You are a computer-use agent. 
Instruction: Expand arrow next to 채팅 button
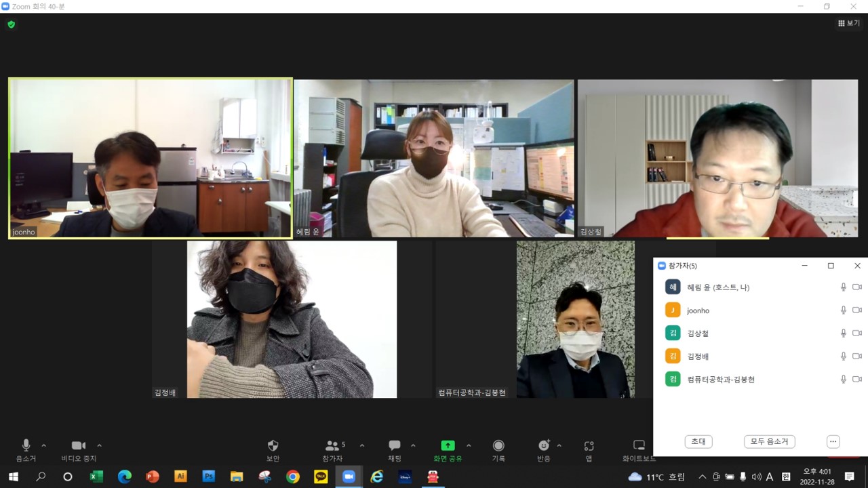pos(413,445)
